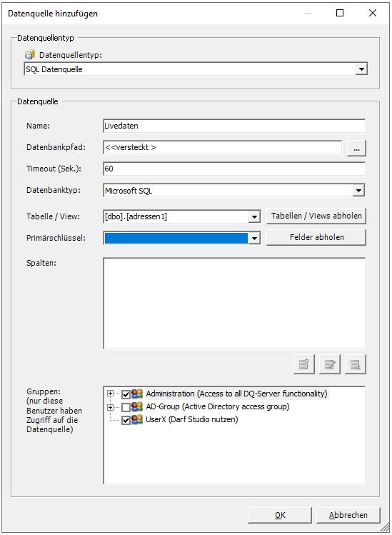Screen dimensions: 392x535
Task: Expand the AD-Group tree node
Action: pyautogui.click(x=110, y=407)
